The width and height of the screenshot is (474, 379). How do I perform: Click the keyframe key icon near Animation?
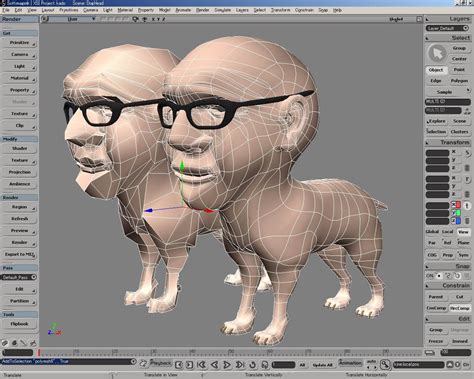point(385,364)
